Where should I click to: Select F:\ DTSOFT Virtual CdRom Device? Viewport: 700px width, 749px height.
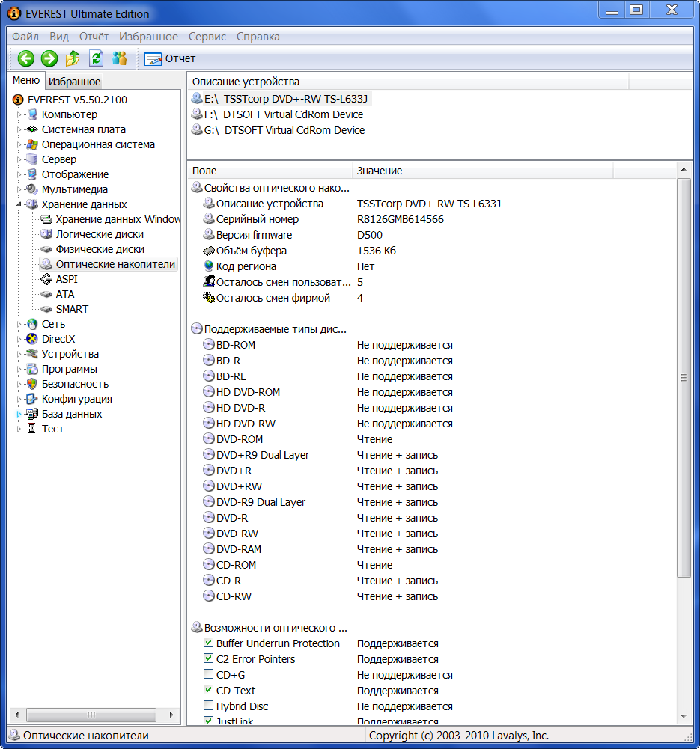(278, 114)
